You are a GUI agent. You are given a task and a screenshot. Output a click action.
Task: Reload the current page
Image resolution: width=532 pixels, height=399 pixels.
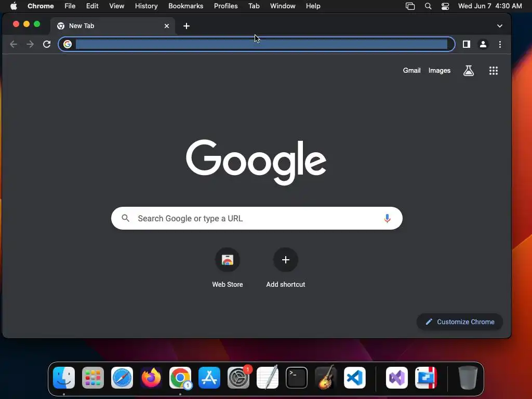coord(47,44)
